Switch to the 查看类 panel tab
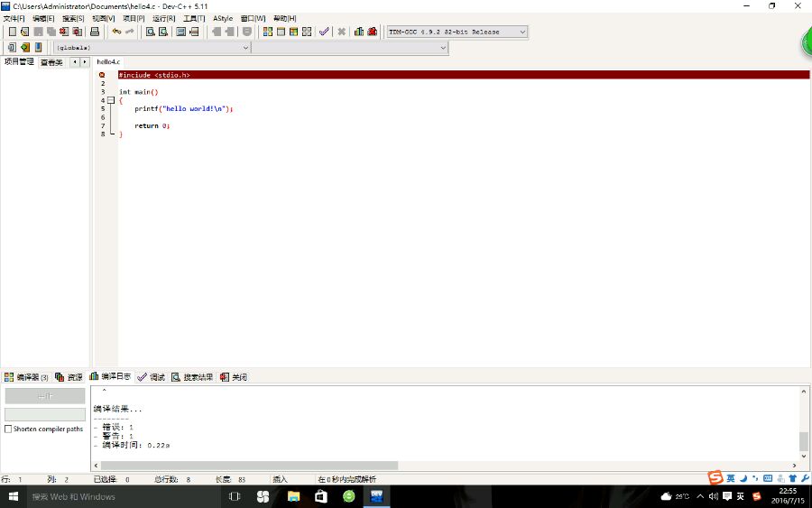This screenshot has width=812, height=508. [x=51, y=62]
